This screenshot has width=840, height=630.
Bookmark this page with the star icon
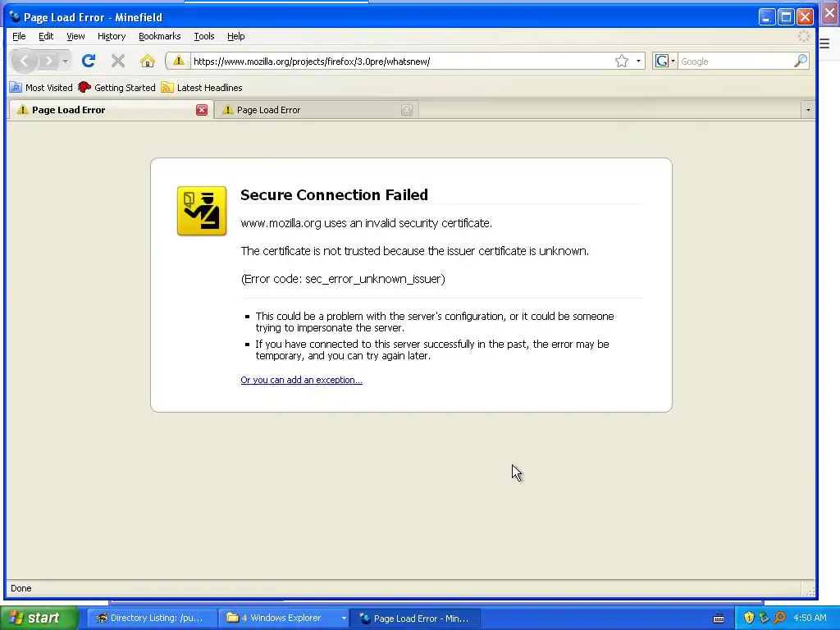click(622, 61)
